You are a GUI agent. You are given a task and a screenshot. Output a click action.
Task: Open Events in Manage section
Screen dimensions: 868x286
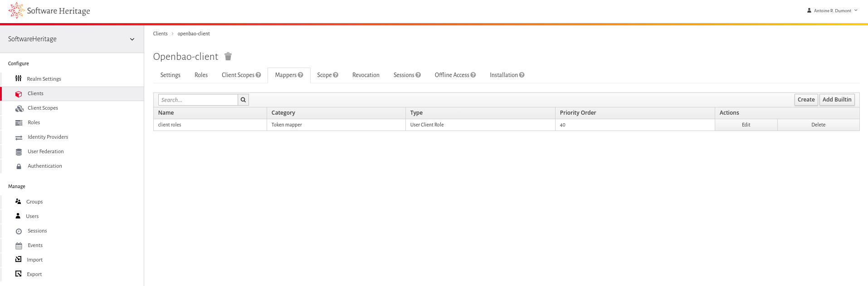35,245
